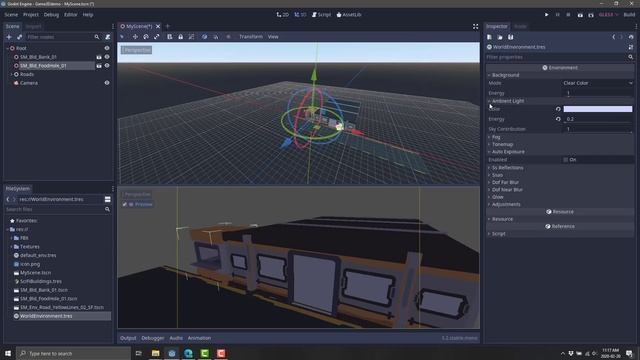Open the Output bottom panel

(x=128, y=338)
